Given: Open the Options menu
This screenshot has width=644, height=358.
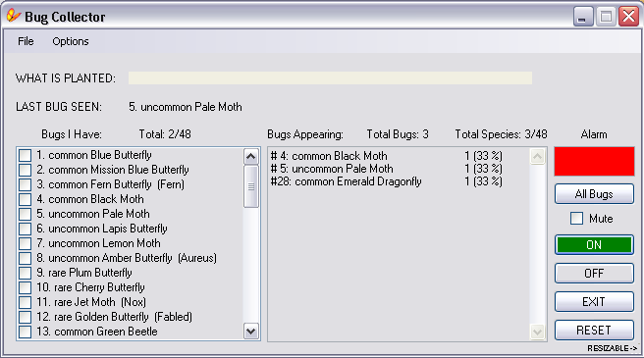Looking at the screenshot, I should (71, 41).
